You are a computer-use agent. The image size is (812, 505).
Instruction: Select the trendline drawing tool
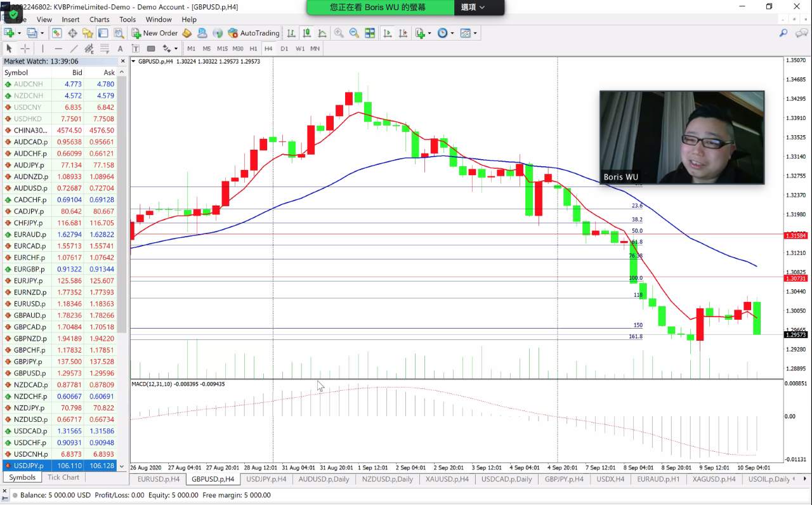74,48
